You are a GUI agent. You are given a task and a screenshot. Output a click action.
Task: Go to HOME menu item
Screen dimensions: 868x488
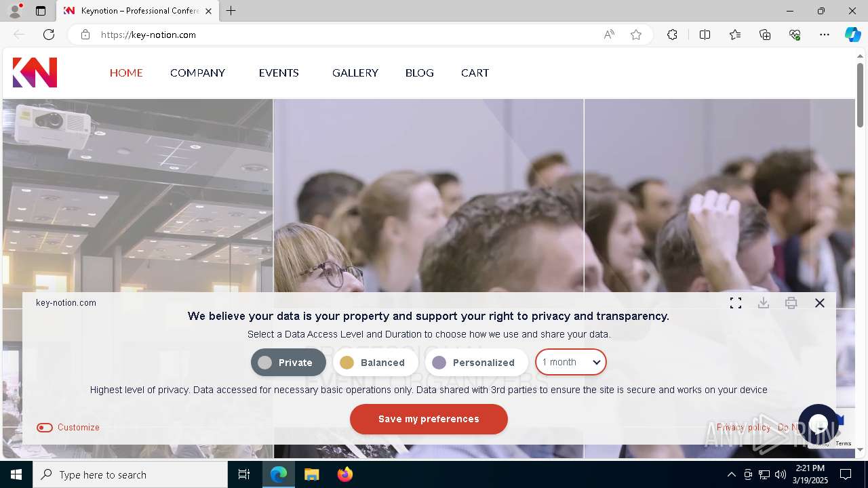tap(126, 73)
